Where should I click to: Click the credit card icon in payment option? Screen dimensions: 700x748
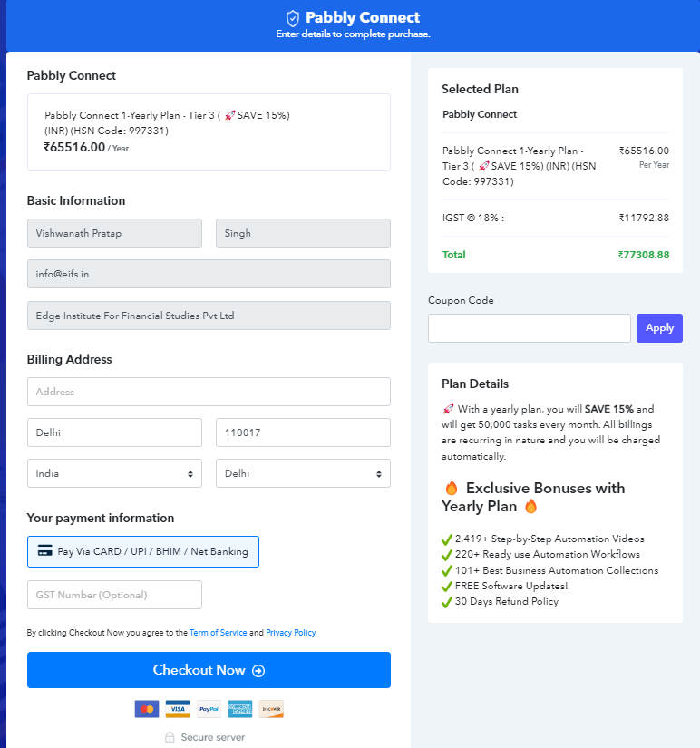44,550
